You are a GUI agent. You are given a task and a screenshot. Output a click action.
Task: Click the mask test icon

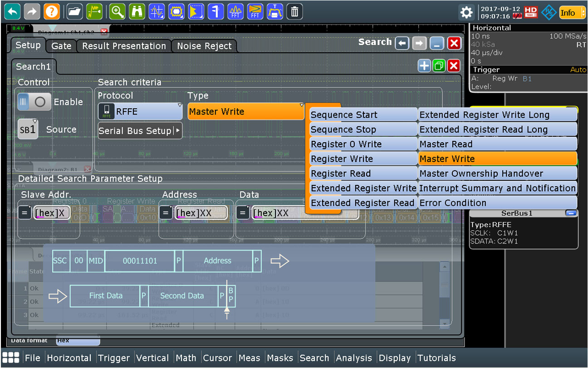pyautogui.click(x=176, y=11)
